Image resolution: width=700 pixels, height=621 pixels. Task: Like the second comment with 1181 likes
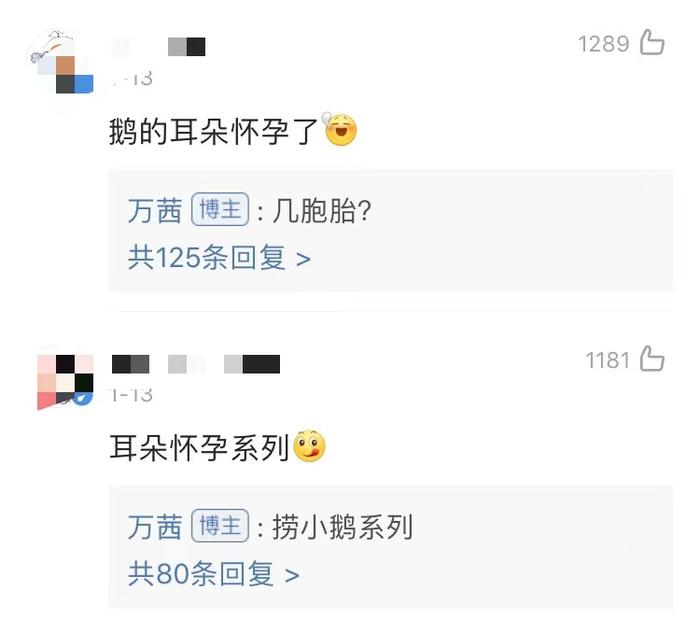click(652, 358)
